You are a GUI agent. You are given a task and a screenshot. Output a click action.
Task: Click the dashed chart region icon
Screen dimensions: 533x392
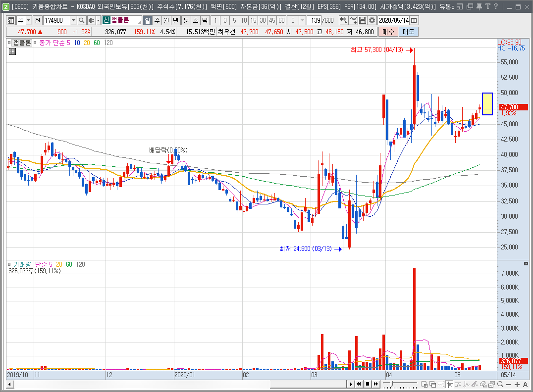click(441, 384)
